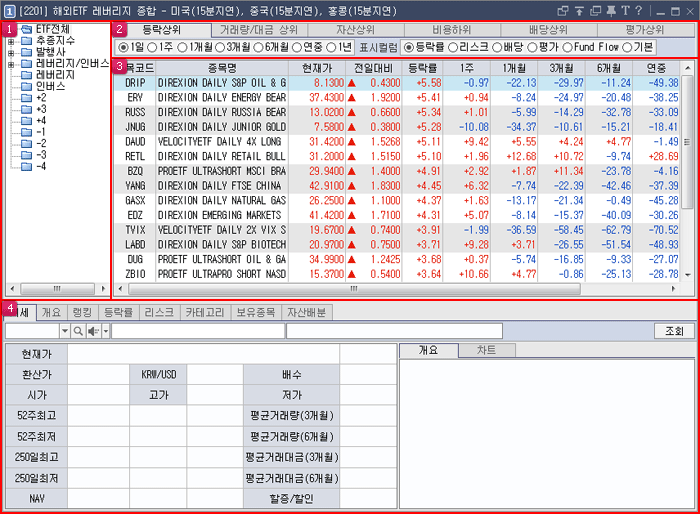
Task: Select the ZBIO row code cell
Action: 135,274
